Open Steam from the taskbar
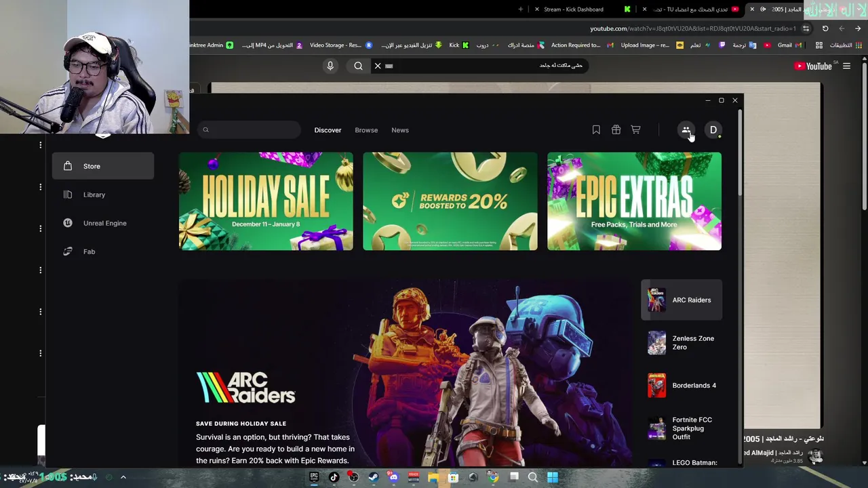 coord(374,477)
